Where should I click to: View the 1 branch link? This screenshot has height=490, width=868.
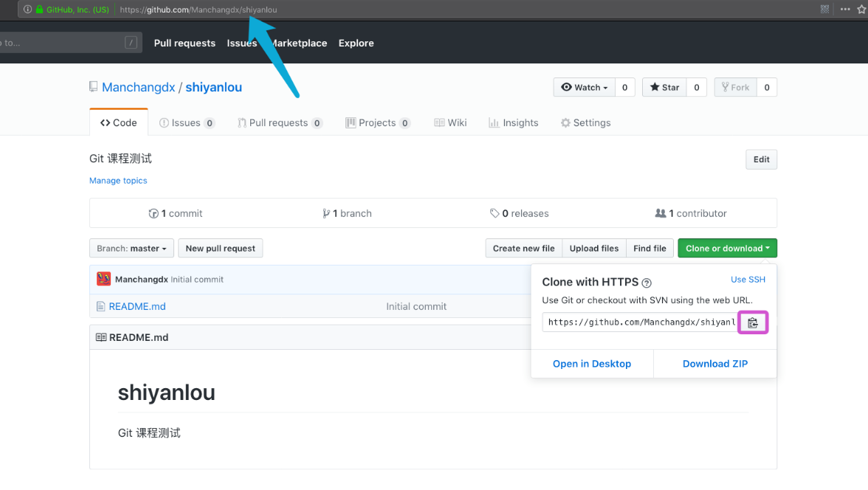[347, 213]
